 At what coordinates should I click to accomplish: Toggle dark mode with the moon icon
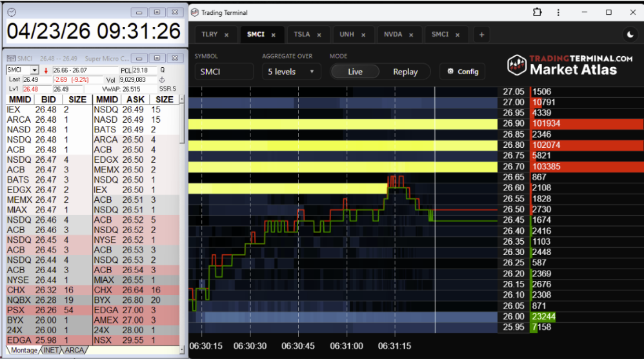pos(630,35)
